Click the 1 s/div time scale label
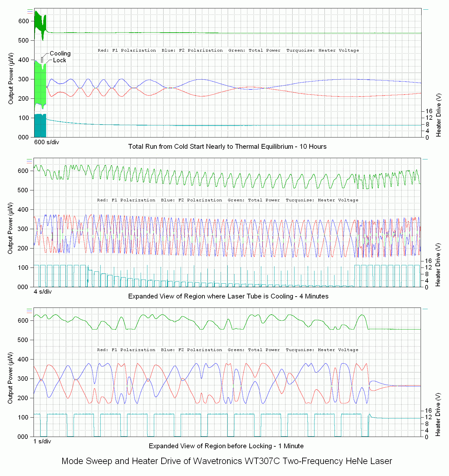This screenshot has height=476, width=449. 42,441
